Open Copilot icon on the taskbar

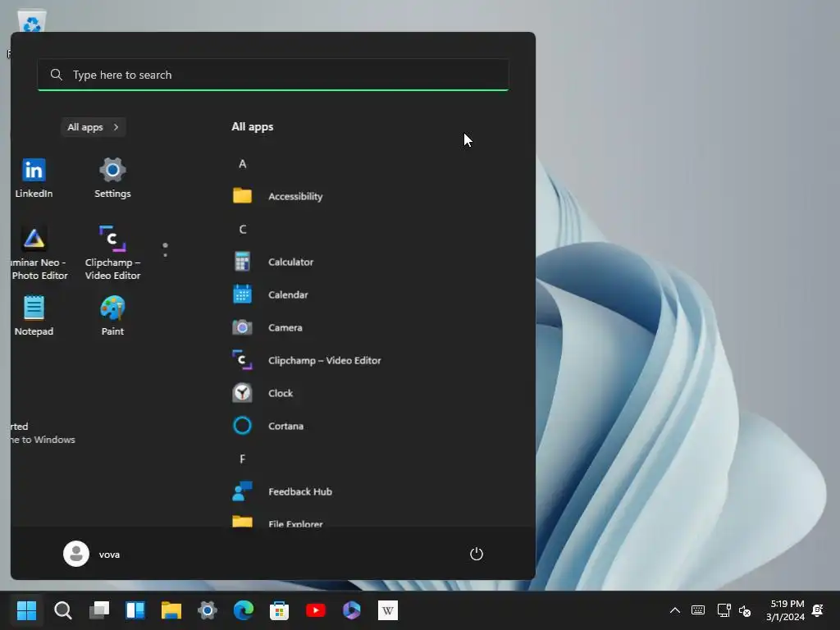[351, 610]
